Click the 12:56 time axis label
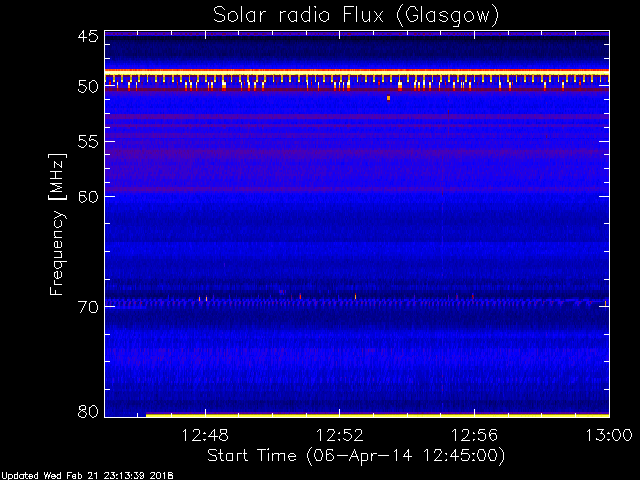640x480 pixels. click(x=474, y=435)
